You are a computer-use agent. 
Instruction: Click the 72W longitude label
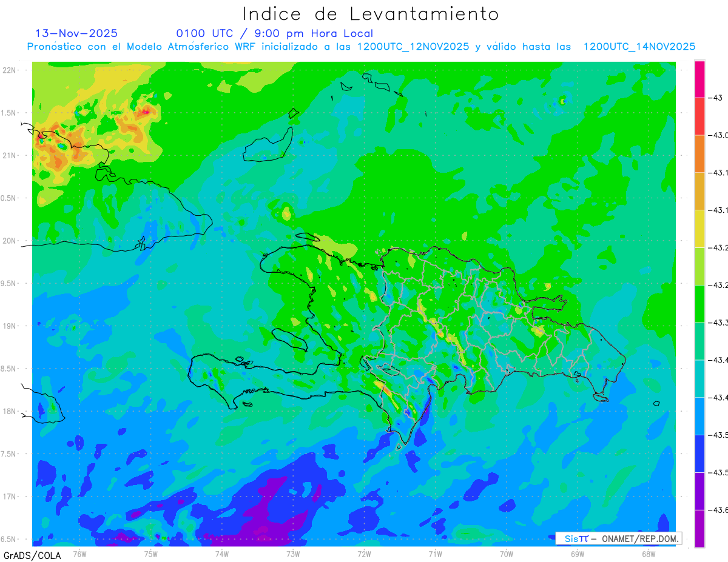pyautogui.click(x=364, y=554)
